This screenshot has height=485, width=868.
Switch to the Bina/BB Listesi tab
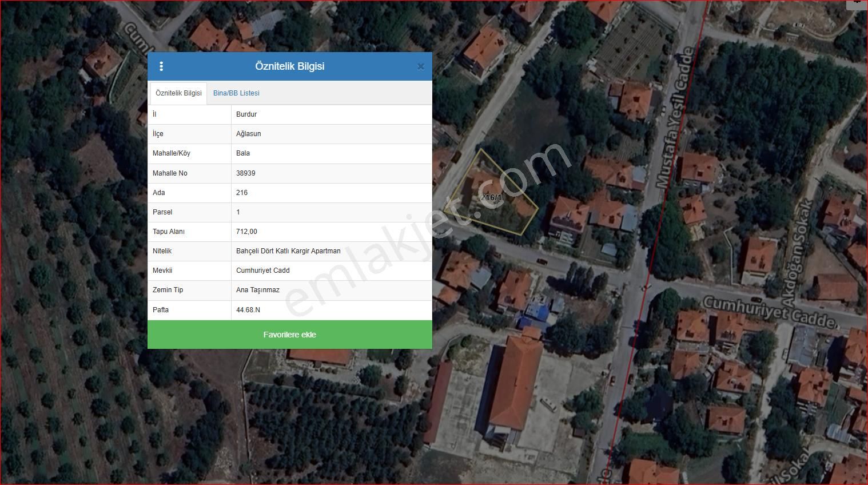coord(236,93)
